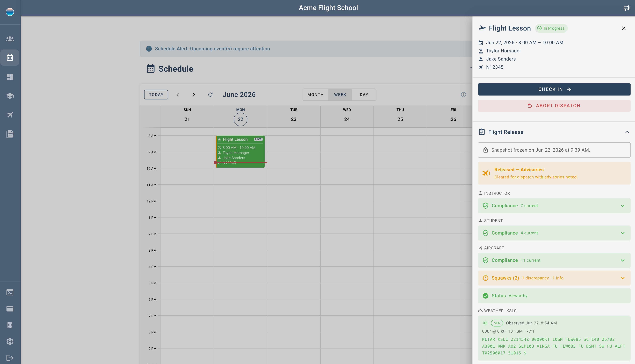635x364 pixels.
Task: Open the Dashboard sidebar icon
Action: 10,77
